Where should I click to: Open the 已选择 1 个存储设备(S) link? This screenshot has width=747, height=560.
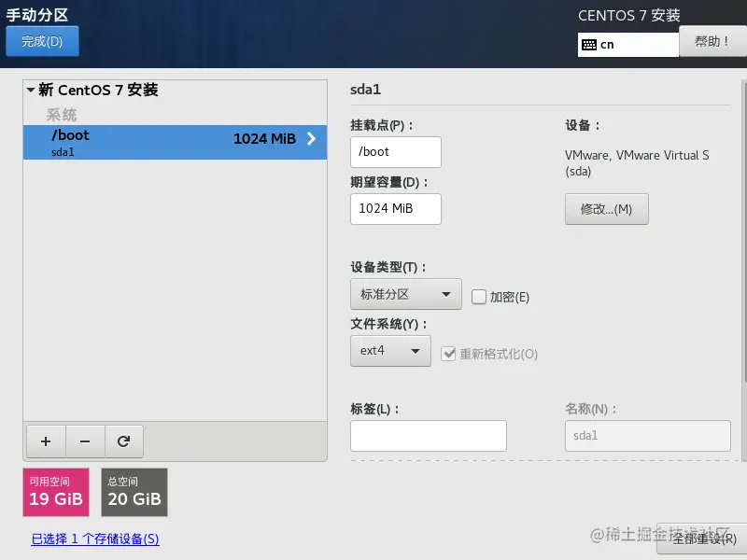tap(95, 539)
